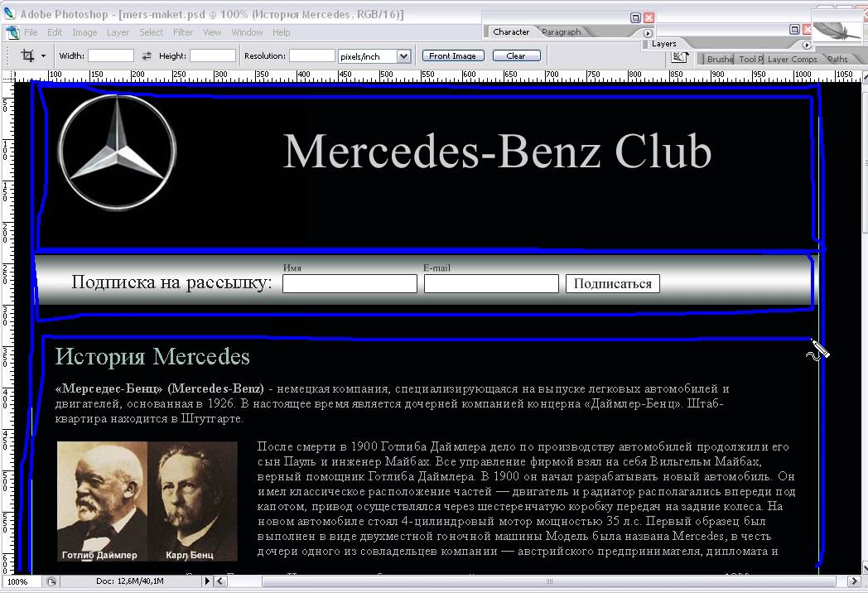Open the Edit menu

click(x=55, y=32)
